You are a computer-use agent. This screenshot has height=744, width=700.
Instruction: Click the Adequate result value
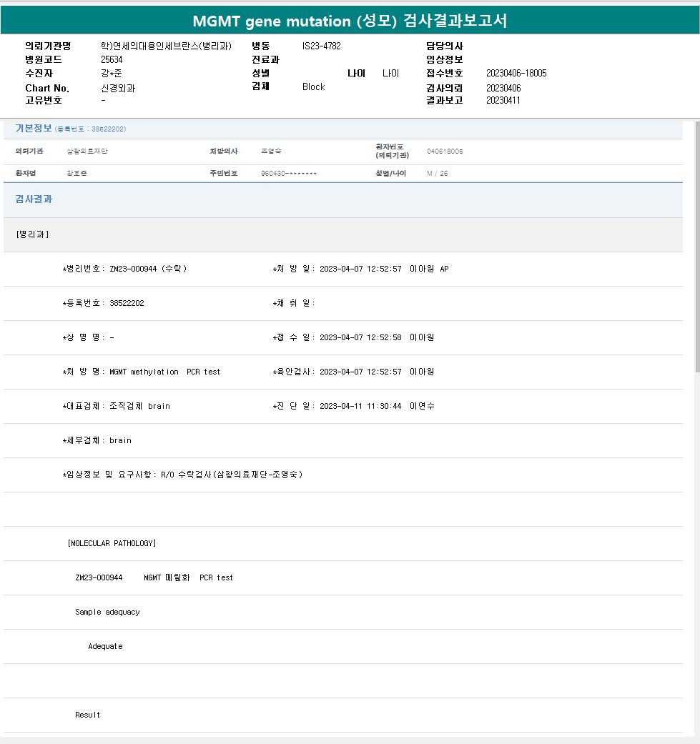105,646
